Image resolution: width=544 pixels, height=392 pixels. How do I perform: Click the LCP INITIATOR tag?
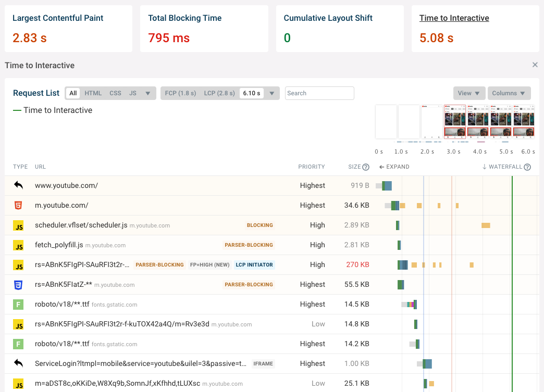[x=254, y=265]
